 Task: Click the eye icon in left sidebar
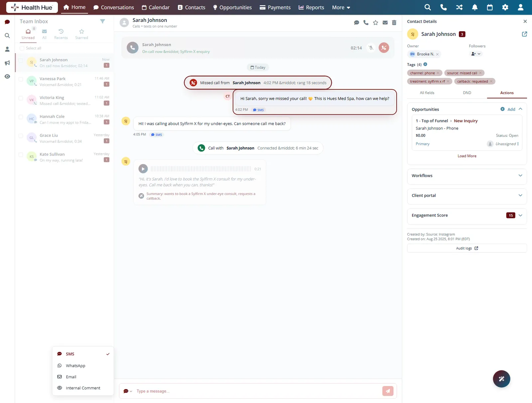point(7,76)
